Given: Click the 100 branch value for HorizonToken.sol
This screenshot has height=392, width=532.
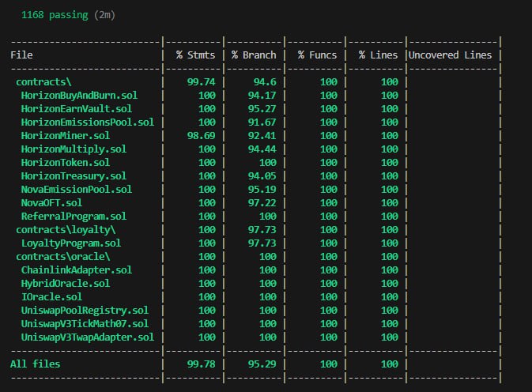Looking at the screenshot, I should (x=268, y=163).
